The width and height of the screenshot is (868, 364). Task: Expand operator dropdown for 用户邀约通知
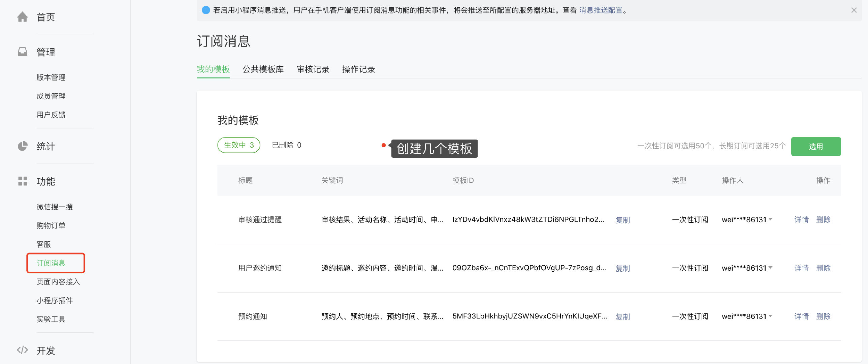click(772, 268)
